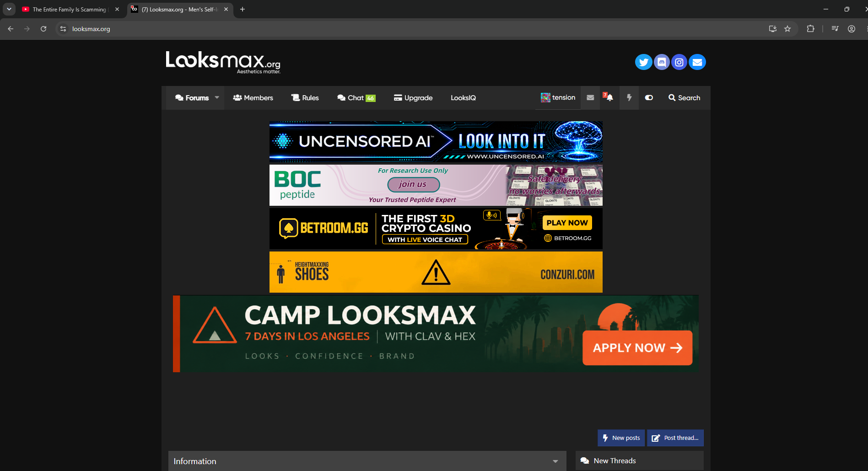The image size is (868, 471).
Task: Open Search in the forum navbar
Action: 685,97
